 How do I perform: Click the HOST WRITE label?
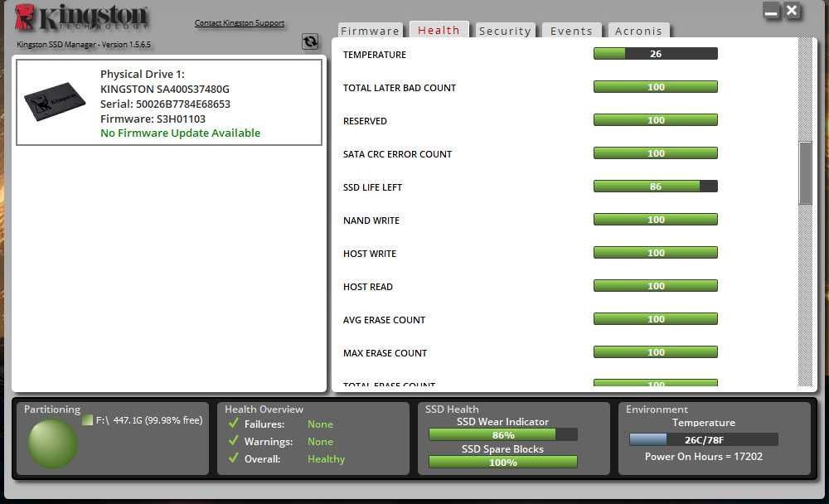pos(370,254)
